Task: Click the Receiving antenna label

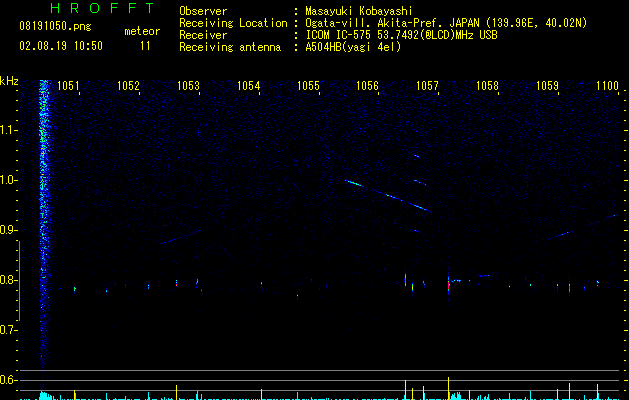Action: [x=230, y=47]
